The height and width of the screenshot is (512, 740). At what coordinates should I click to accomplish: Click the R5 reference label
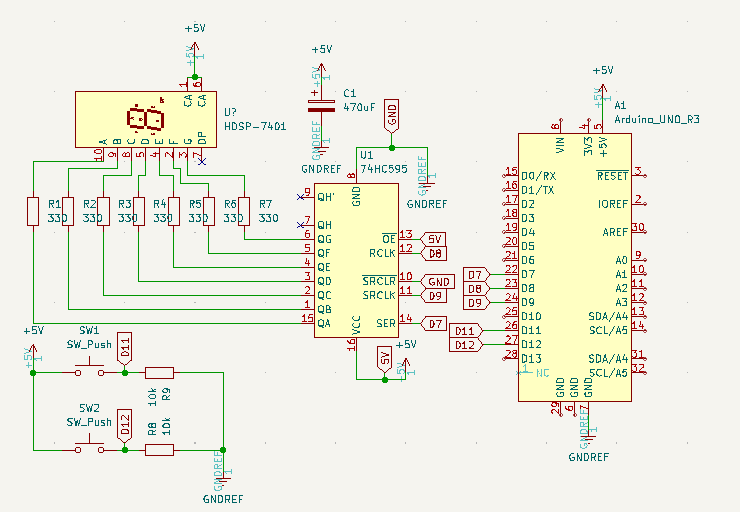point(195,204)
